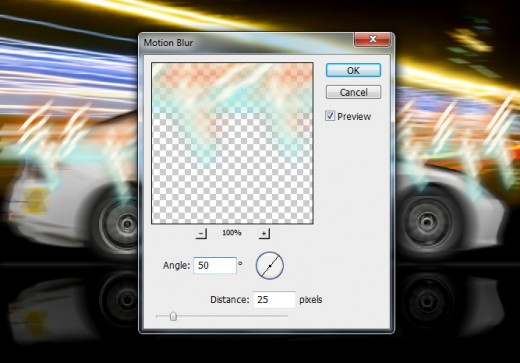Close the Motion Blur dialog window
The width and height of the screenshot is (520, 363).
372,40
